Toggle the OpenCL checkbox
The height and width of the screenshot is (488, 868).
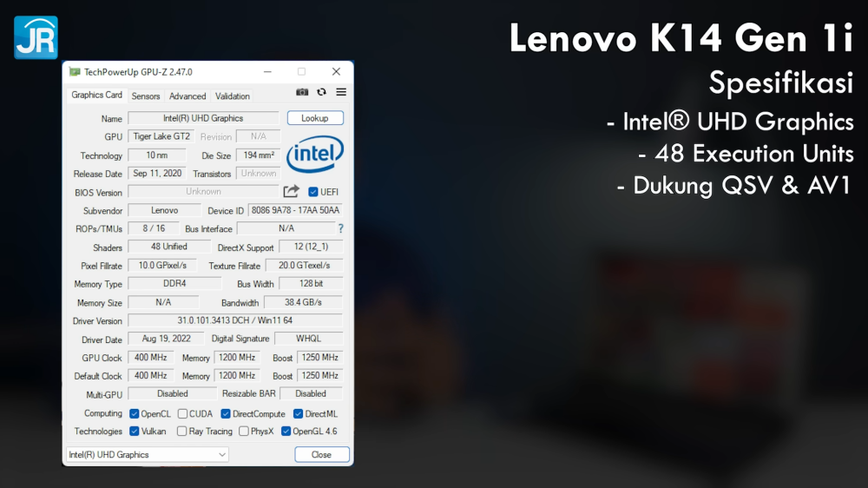[x=134, y=414]
